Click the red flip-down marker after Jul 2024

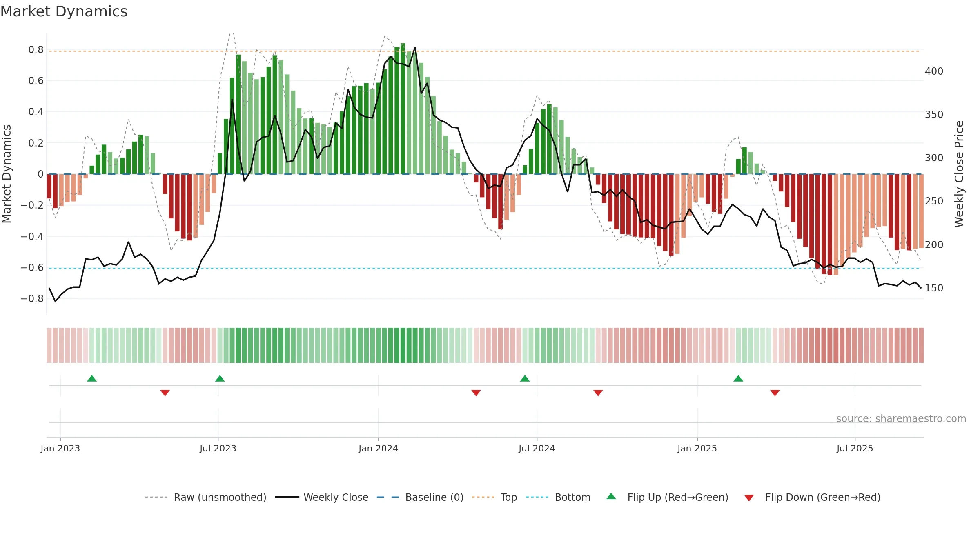pos(598,393)
